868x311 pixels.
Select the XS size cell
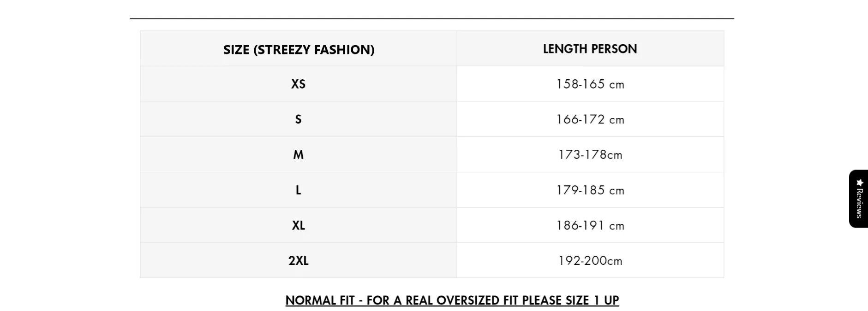click(x=298, y=84)
